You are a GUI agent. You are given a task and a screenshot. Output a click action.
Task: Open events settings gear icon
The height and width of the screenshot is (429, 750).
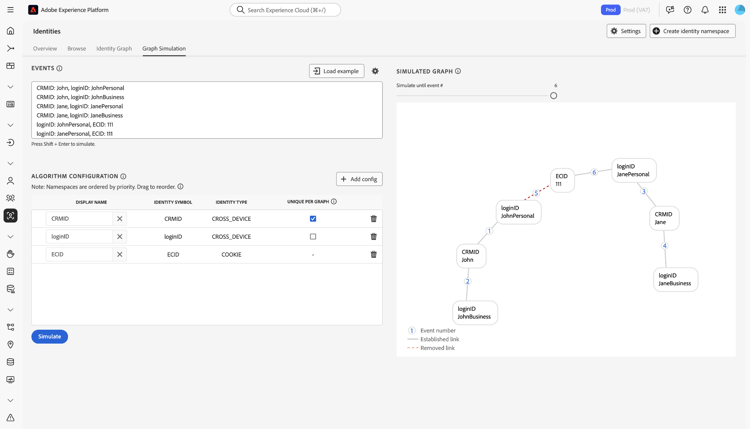[376, 71]
